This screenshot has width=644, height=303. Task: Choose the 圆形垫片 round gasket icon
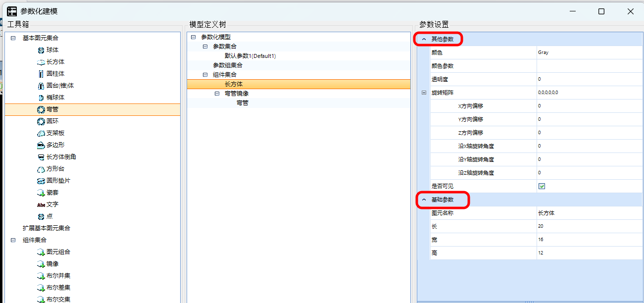(41, 181)
